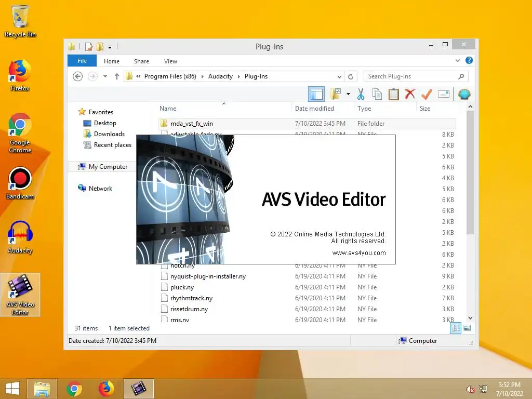Select rhythmtrack.ny file
The width and height of the screenshot is (532, 399).
(x=307, y=298)
